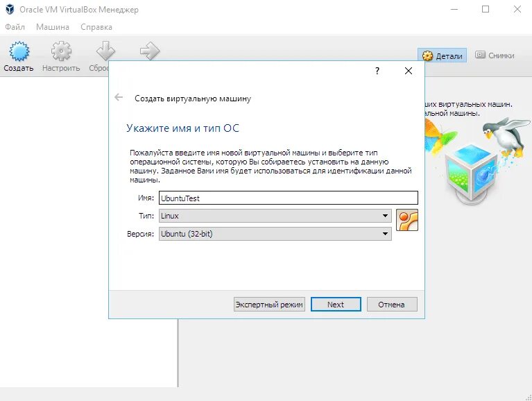Click the green right-arrow start icon
Image resolution: width=532 pixels, height=401 pixels.
point(150,51)
